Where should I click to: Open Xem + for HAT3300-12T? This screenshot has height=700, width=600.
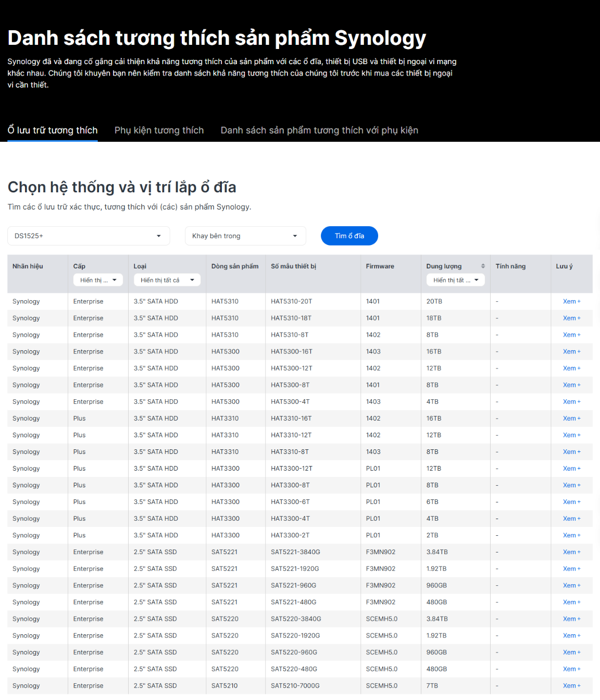571,468
